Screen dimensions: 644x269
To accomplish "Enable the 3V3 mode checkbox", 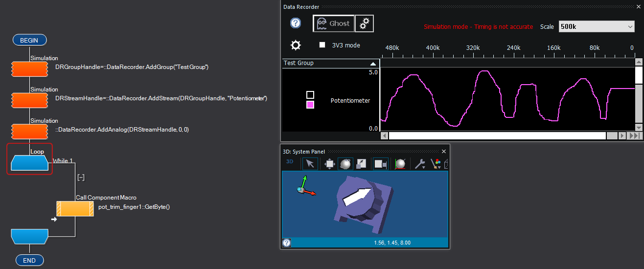I will (x=322, y=45).
